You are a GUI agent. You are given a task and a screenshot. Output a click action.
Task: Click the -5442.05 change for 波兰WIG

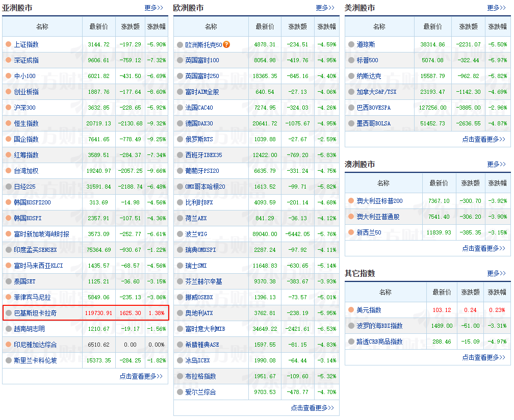point(298,234)
